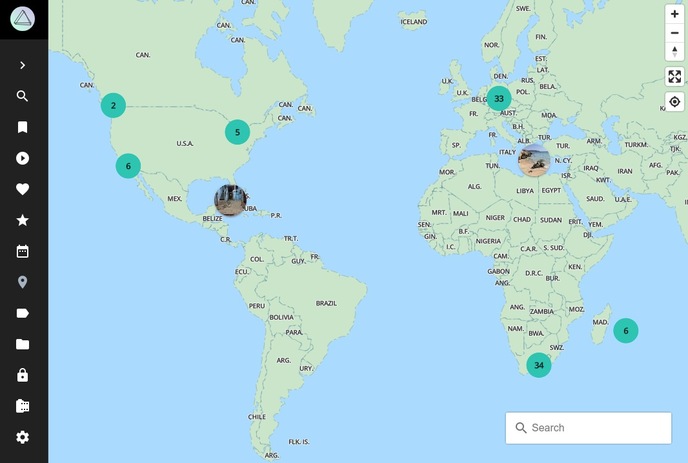The image size is (688, 463).
Task: Open Favorites via the heart icon
Action: coord(23,189)
